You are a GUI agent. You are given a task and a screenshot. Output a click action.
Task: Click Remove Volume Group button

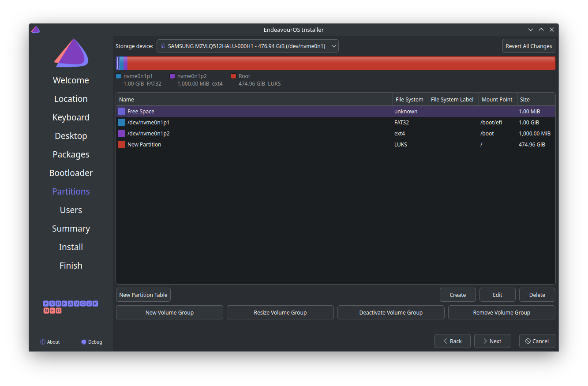point(502,312)
